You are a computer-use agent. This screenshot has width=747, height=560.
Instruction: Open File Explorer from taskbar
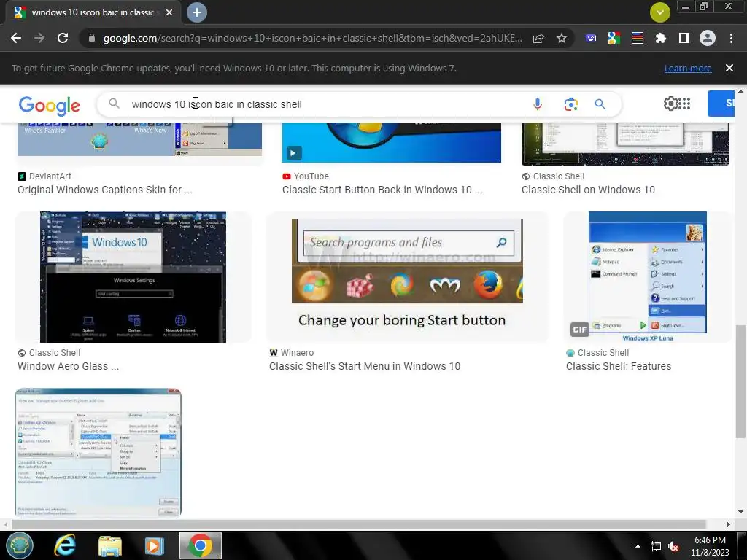(110, 546)
